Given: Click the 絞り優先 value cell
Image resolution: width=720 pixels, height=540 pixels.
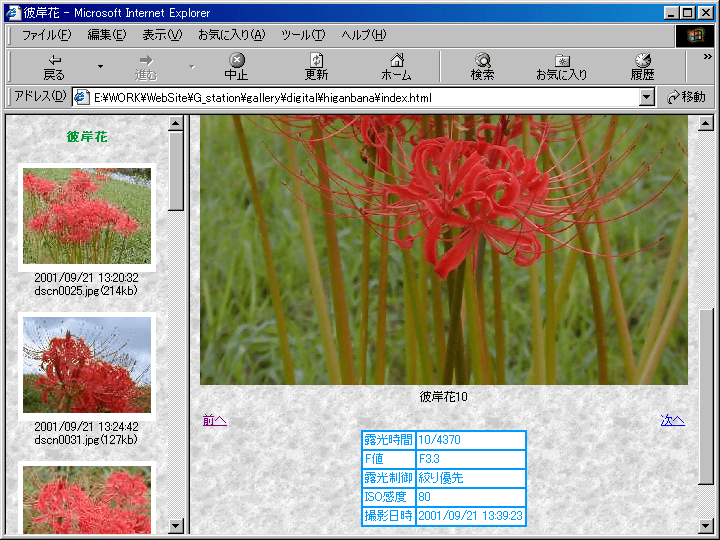Looking at the screenshot, I should point(471,478).
